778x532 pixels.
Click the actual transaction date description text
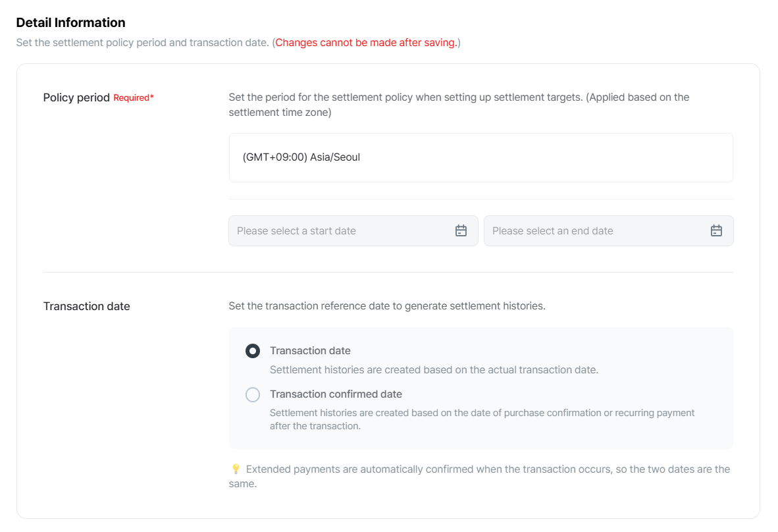point(434,370)
